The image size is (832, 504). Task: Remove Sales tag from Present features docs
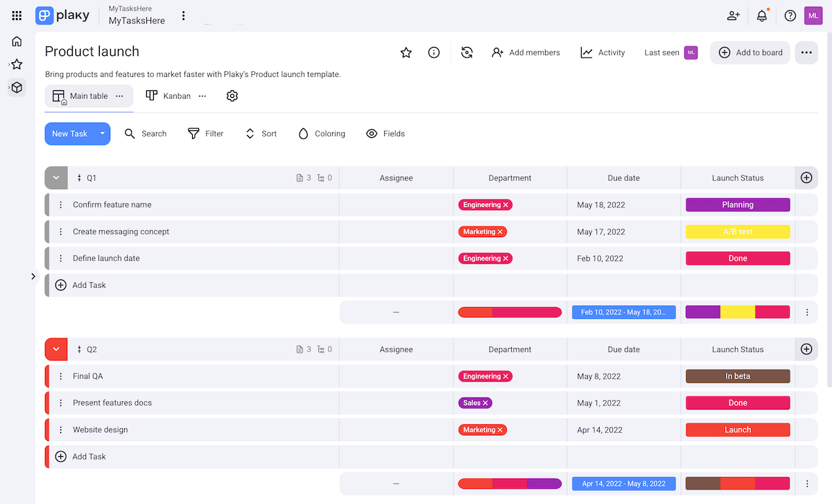tap(485, 403)
